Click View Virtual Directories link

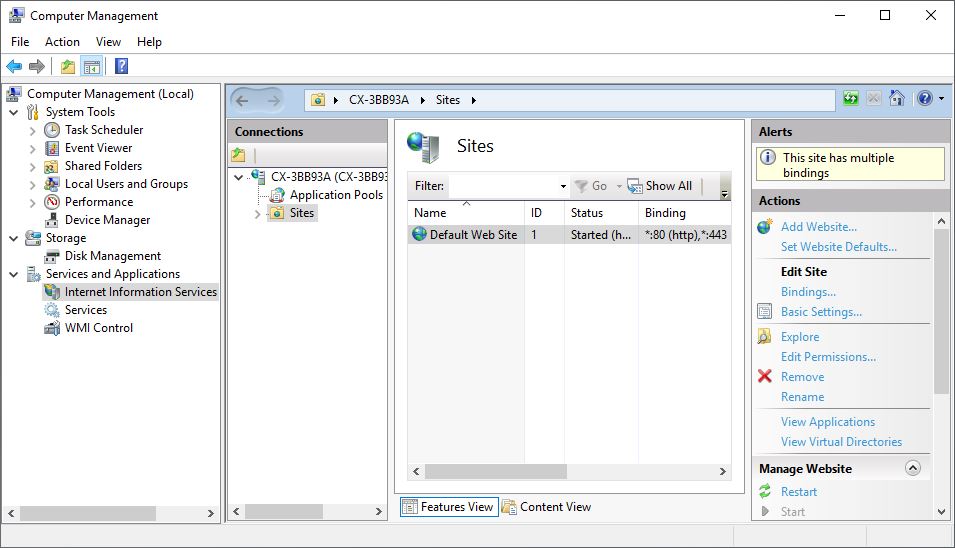(x=841, y=441)
